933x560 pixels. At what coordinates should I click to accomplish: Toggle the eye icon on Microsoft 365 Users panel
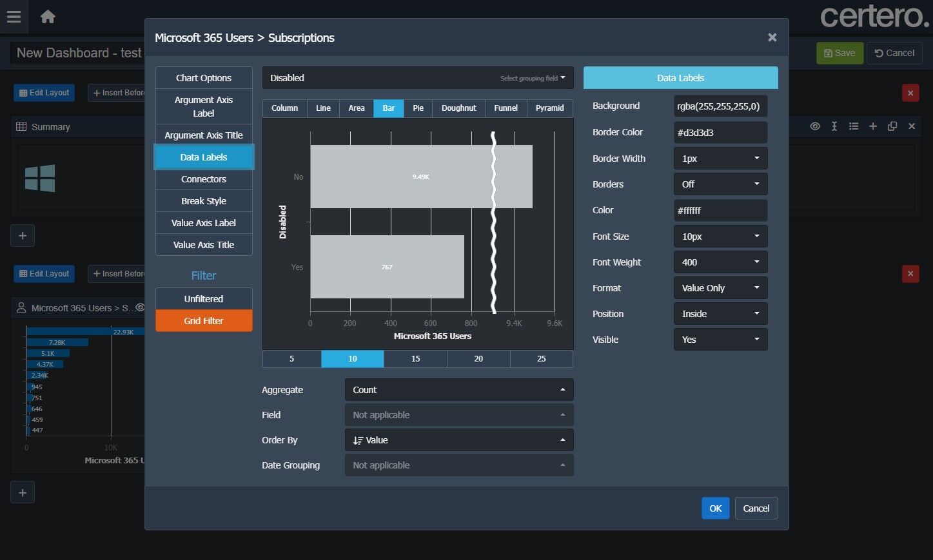140,307
